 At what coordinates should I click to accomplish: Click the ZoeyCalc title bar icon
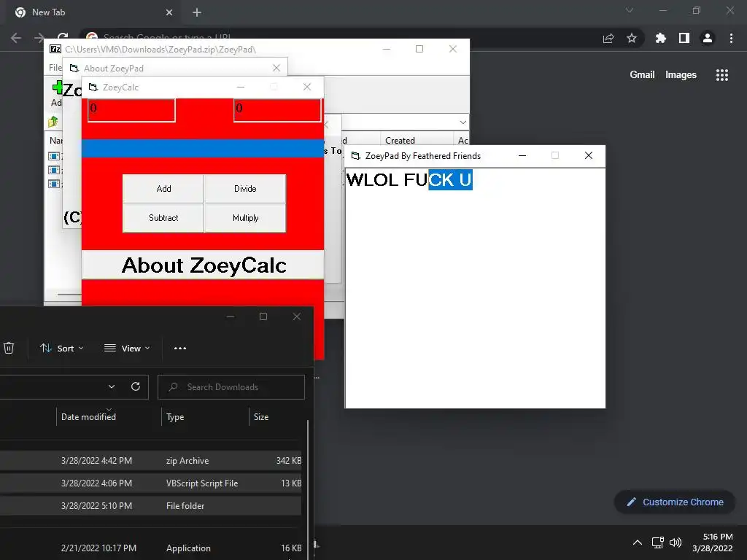pos(93,87)
